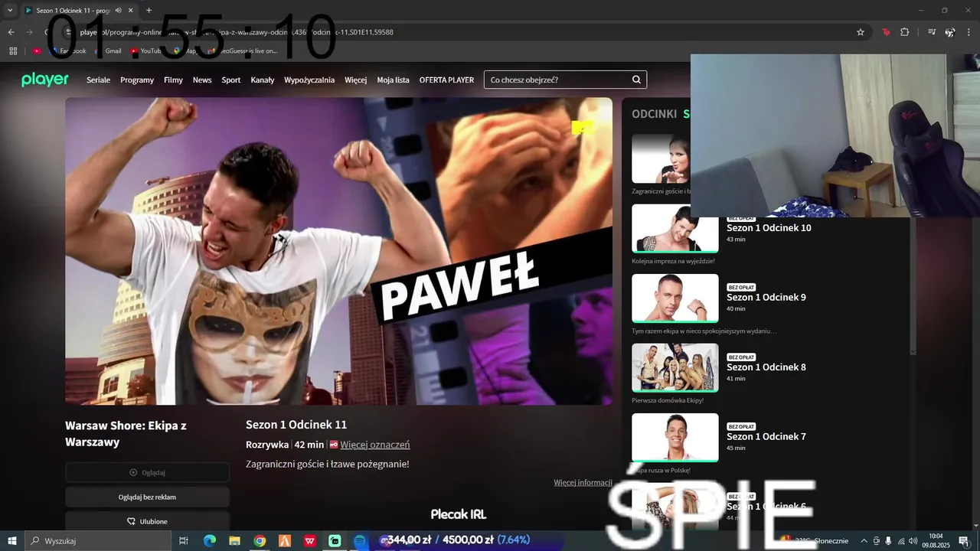Open Task View on the taskbar
980x551 pixels.
tap(184, 541)
